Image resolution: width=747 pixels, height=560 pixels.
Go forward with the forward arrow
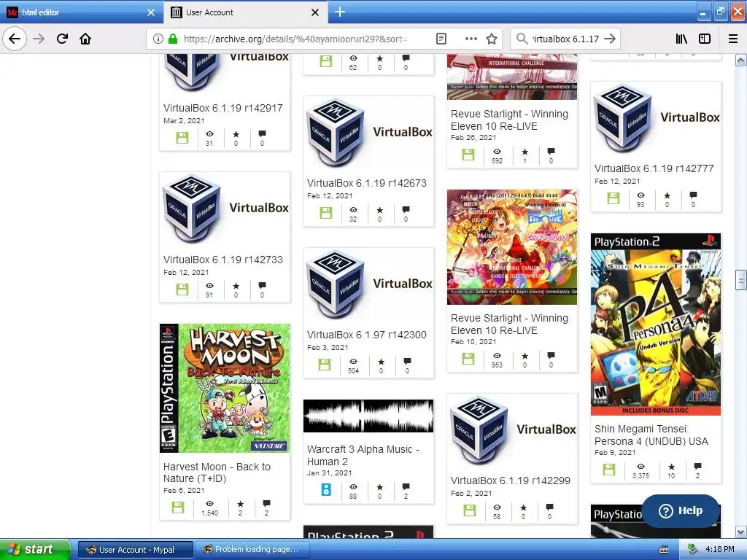pos(39,39)
